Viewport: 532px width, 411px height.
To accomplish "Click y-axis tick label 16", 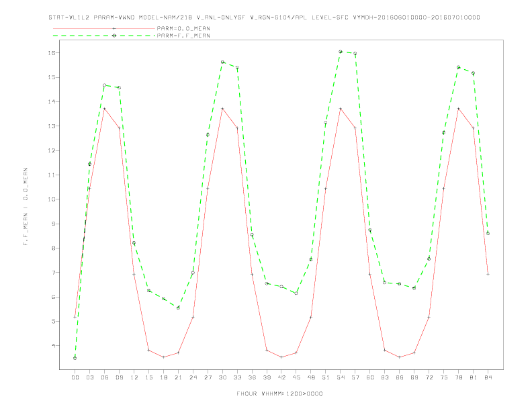I will 51,53.
